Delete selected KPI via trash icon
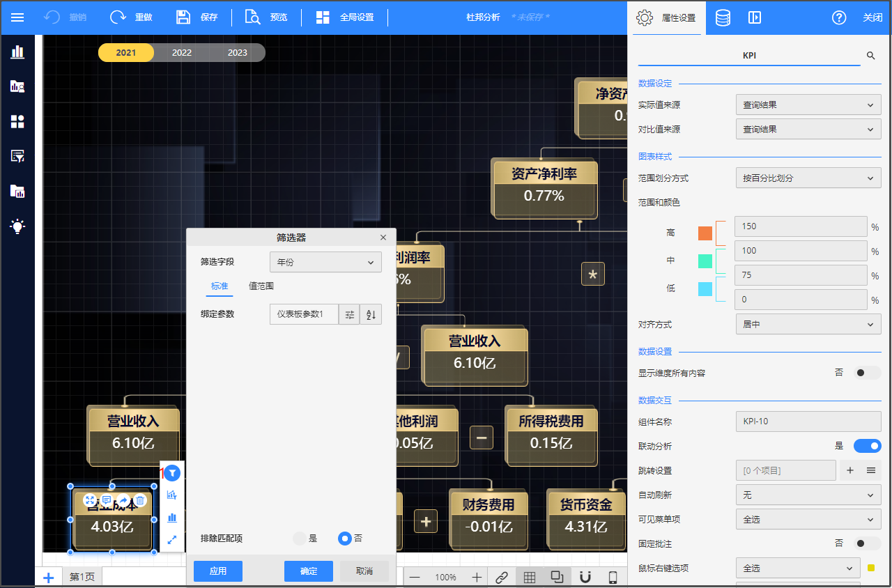Screen dimensions: 892x588 (x=140, y=500)
